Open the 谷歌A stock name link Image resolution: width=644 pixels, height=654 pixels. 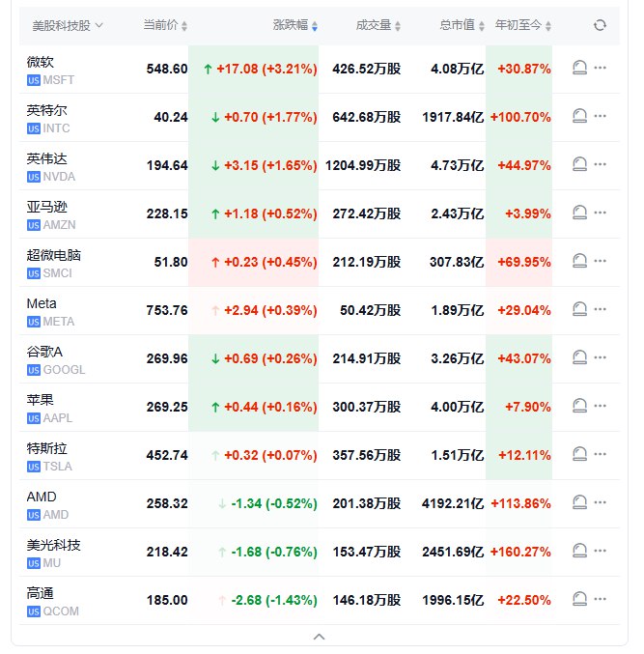[x=44, y=352]
